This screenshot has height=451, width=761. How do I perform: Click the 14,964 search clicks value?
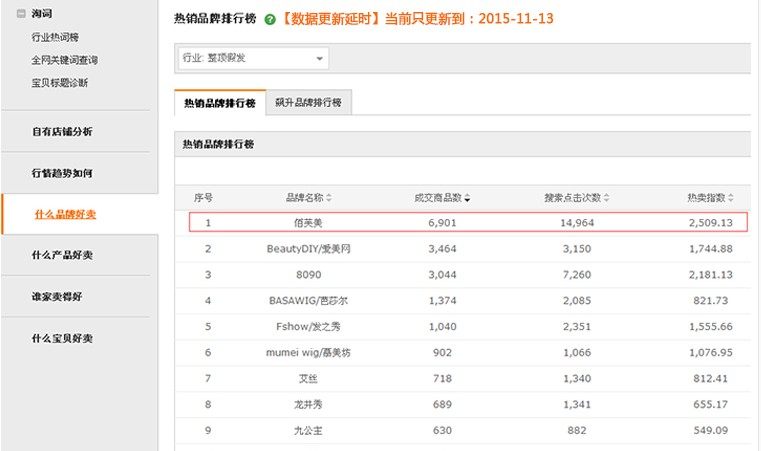point(577,223)
